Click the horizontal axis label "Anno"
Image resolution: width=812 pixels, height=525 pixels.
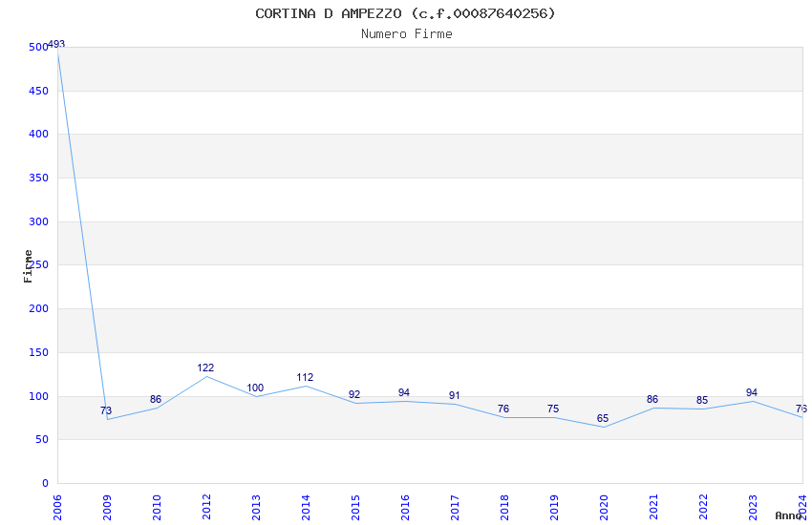pyautogui.click(x=788, y=515)
